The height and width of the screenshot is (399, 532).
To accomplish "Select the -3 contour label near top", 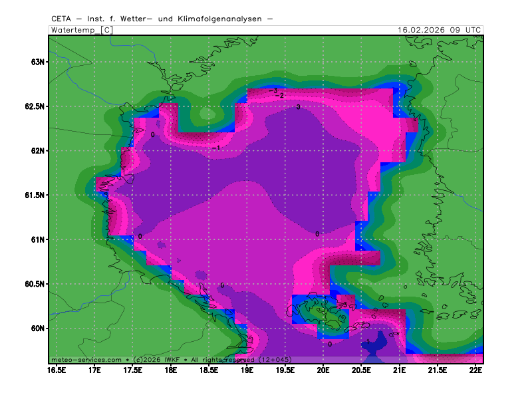I will pos(273,90).
